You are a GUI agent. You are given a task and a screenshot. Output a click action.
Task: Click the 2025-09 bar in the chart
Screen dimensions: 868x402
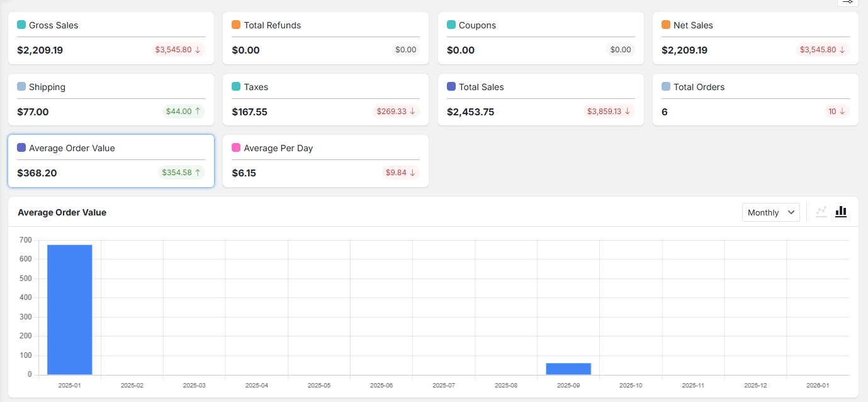tap(568, 369)
